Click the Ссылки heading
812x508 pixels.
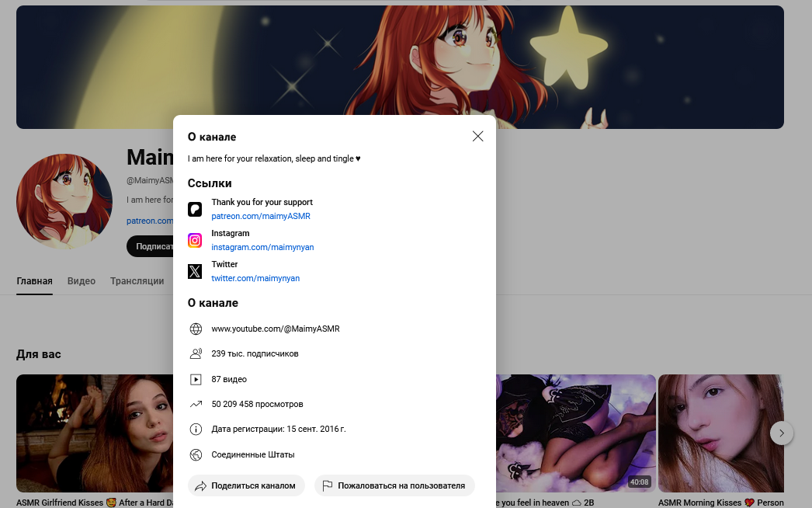pos(210,183)
